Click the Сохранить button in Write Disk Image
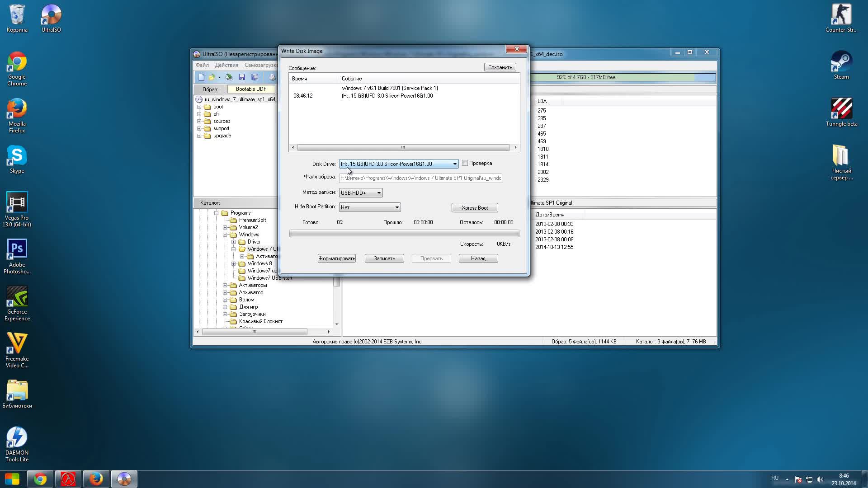The height and width of the screenshot is (488, 868). pyautogui.click(x=500, y=67)
